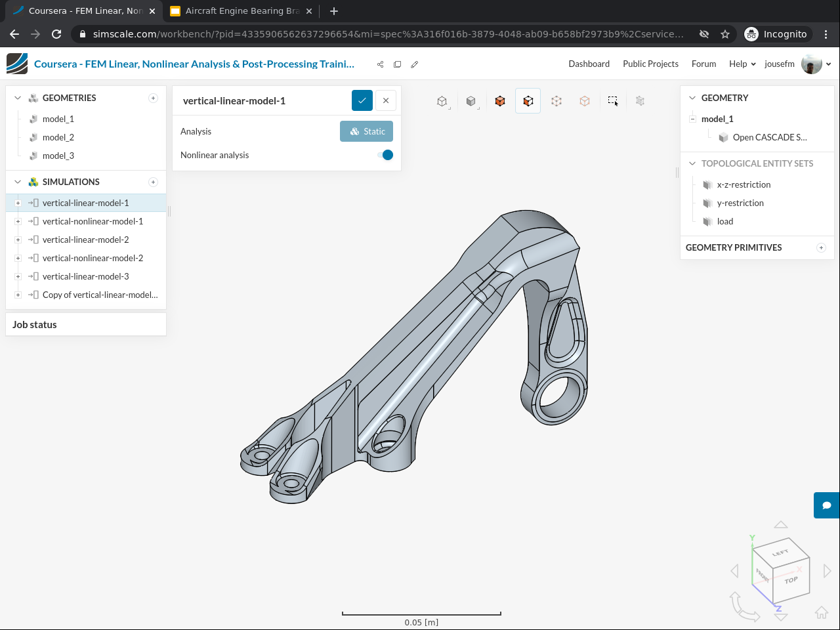The image size is (840, 630).
Task: Click the edit project pencil icon
Action: (x=414, y=64)
